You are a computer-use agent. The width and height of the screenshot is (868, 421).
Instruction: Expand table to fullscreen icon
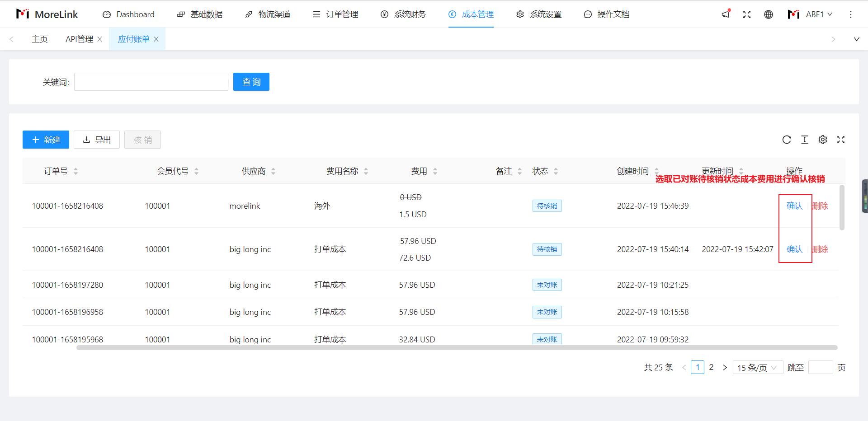pos(841,140)
